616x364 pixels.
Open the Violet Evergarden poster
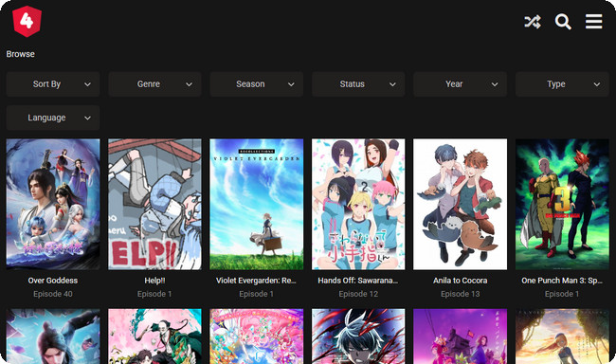click(256, 204)
